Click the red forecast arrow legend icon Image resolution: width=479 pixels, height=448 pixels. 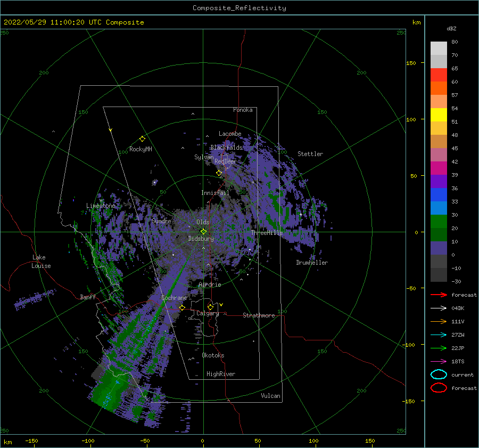[x=439, y=295]
